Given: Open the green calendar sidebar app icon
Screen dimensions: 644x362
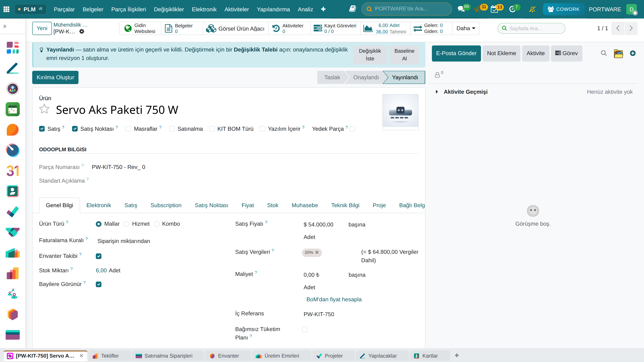Looking at the screenshot, I should [12, 109].
